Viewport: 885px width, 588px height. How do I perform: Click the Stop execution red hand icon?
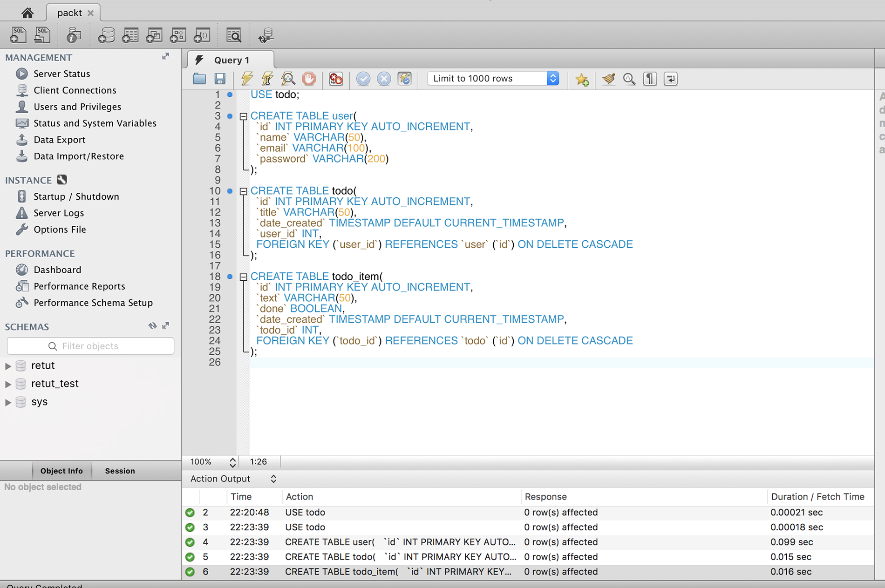[x=309, y=79]
